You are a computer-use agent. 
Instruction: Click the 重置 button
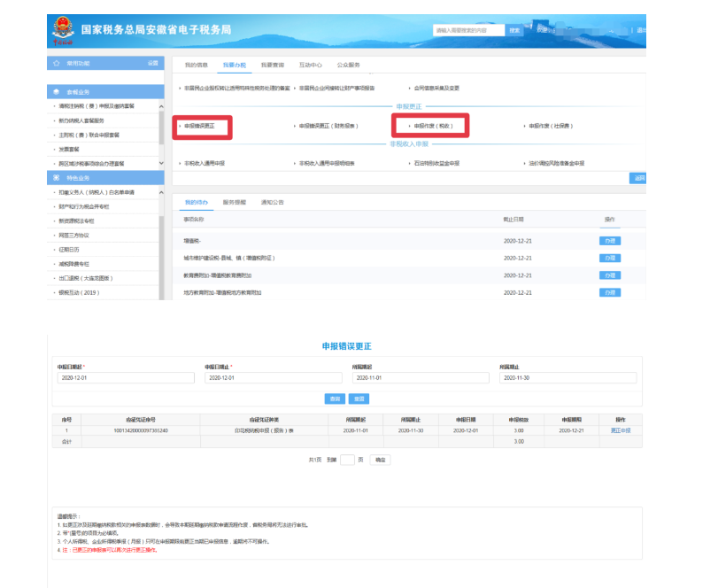click(x=359, y=398)
